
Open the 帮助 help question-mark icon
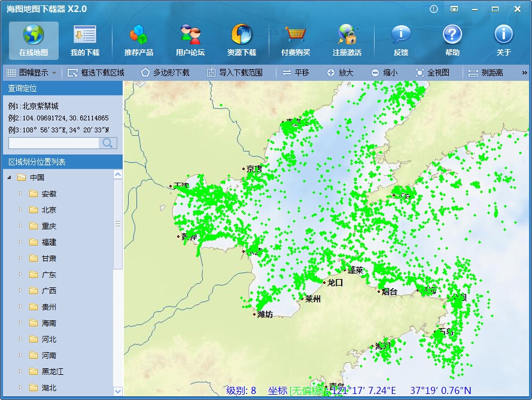pos(452,40)
